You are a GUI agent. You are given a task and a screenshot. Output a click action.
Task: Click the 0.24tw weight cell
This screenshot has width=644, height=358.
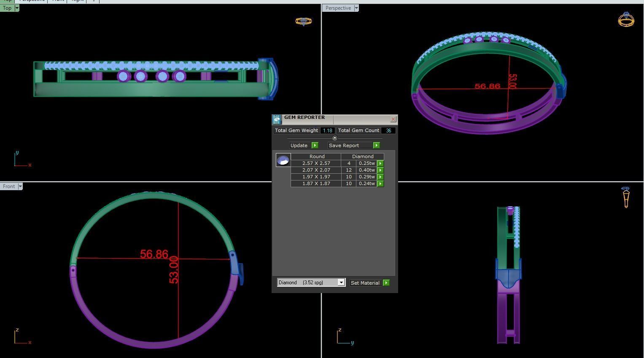click(366, 183)
